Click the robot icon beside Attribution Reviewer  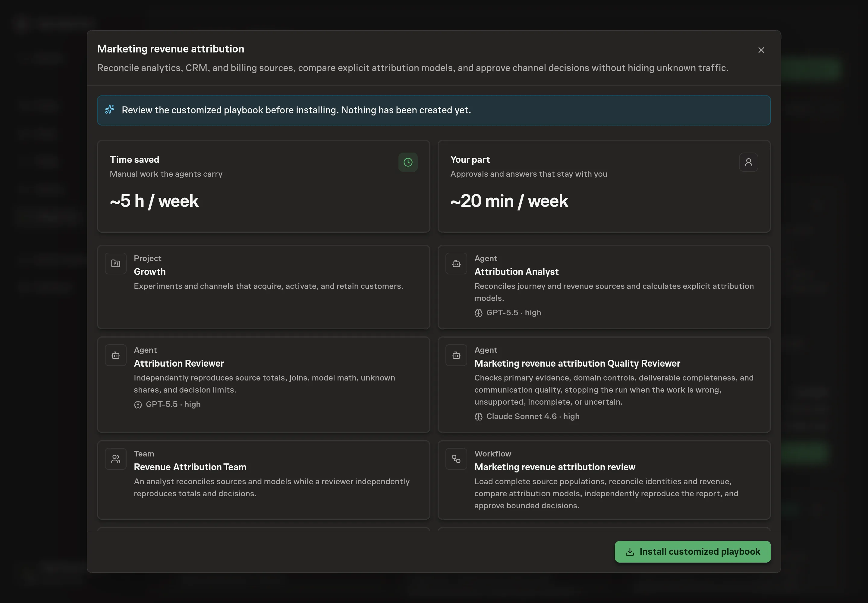(115, 355)
